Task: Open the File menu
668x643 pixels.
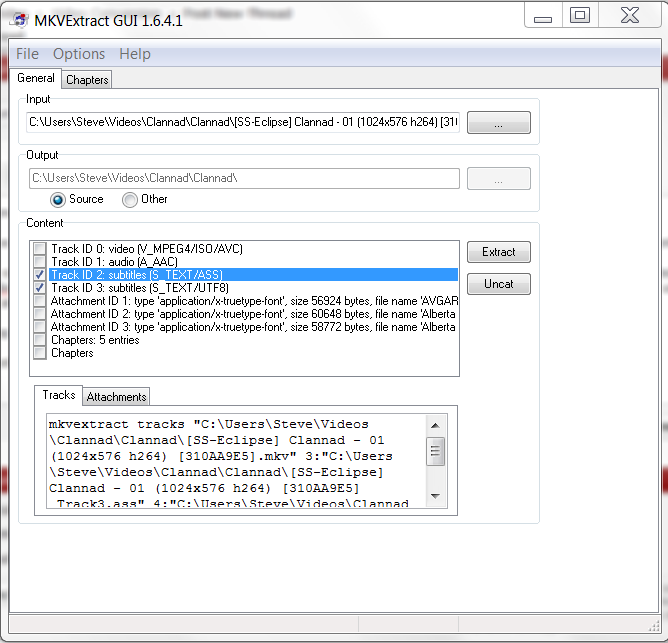Action: click(27, 54)
